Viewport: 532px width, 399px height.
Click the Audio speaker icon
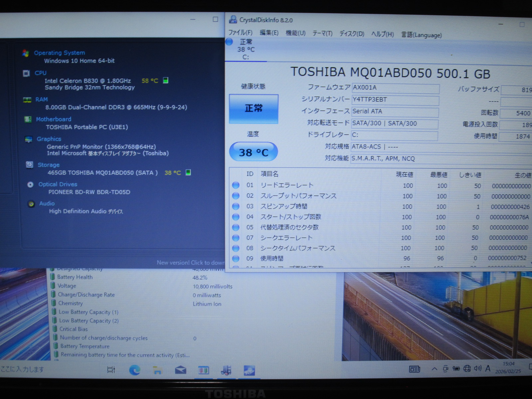click(x=31, y=204)
